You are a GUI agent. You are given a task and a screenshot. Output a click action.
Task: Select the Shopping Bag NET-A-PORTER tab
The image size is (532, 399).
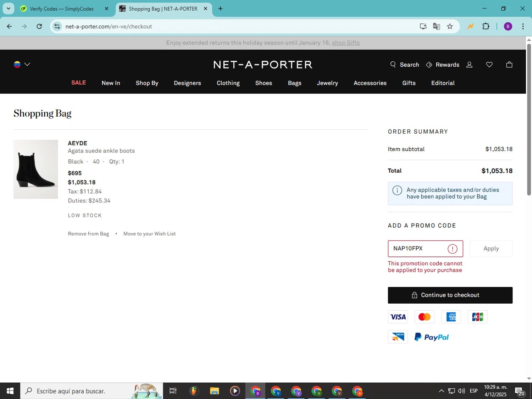(x=164, y=9)
